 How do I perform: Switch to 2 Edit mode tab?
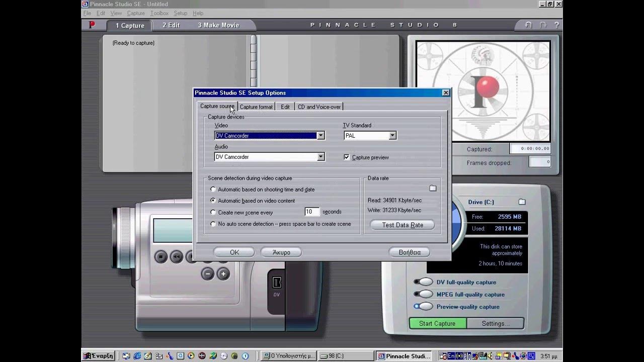pyautogui.click(x=171, y=25)
